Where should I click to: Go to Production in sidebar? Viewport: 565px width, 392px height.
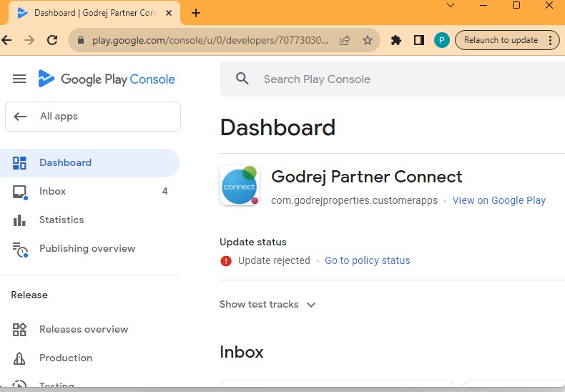pyautogui.click(x=66, y=358)
